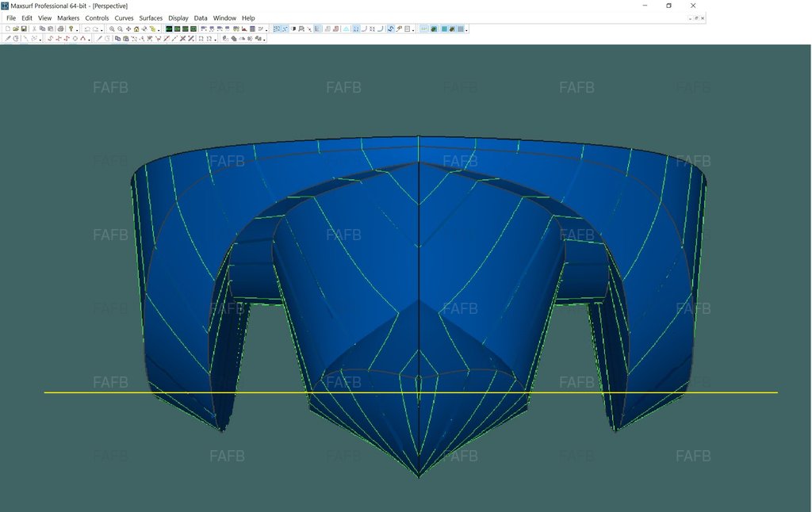Image resolution: width=812 pixels, height=512 pixels.
Task: Click the Home view house icon
Action: [x=136, y=29]
